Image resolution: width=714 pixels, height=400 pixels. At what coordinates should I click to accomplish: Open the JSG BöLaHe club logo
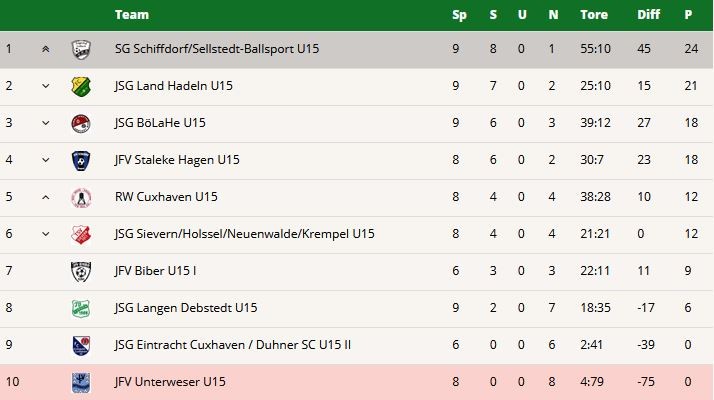(81, 123)
